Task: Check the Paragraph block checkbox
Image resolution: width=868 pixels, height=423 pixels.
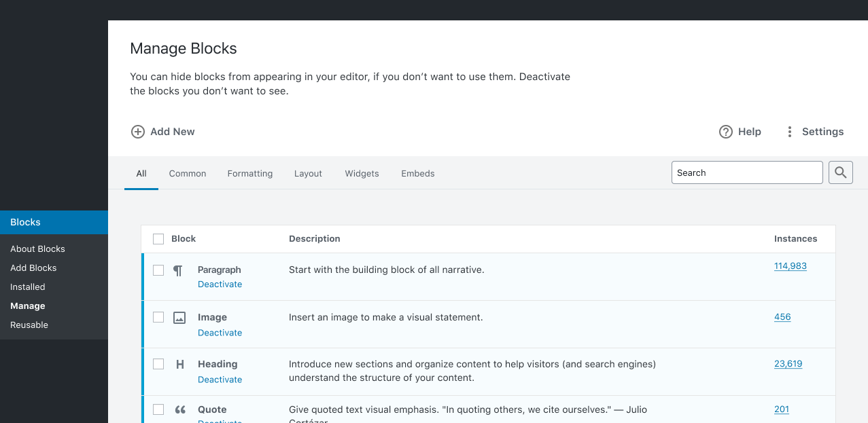Action: pyautogui.click(x=158, y=270)
